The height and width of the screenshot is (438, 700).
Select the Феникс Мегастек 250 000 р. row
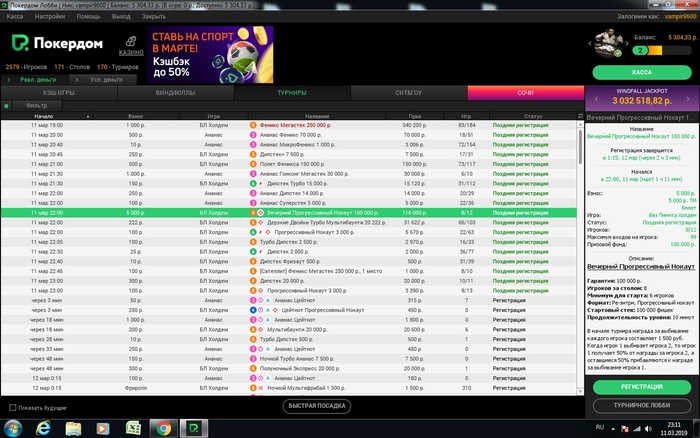[289, 125]
